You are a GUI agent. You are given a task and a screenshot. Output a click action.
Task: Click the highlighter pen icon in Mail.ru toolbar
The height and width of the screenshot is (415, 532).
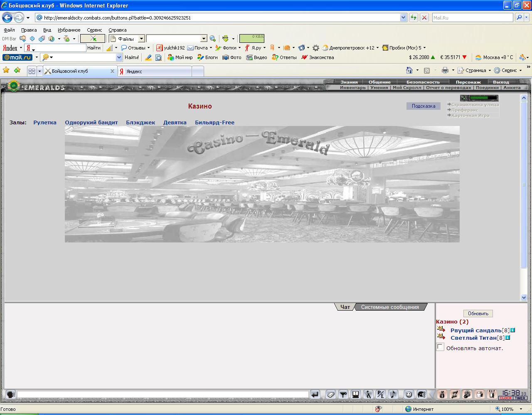(x=148, y=57)
